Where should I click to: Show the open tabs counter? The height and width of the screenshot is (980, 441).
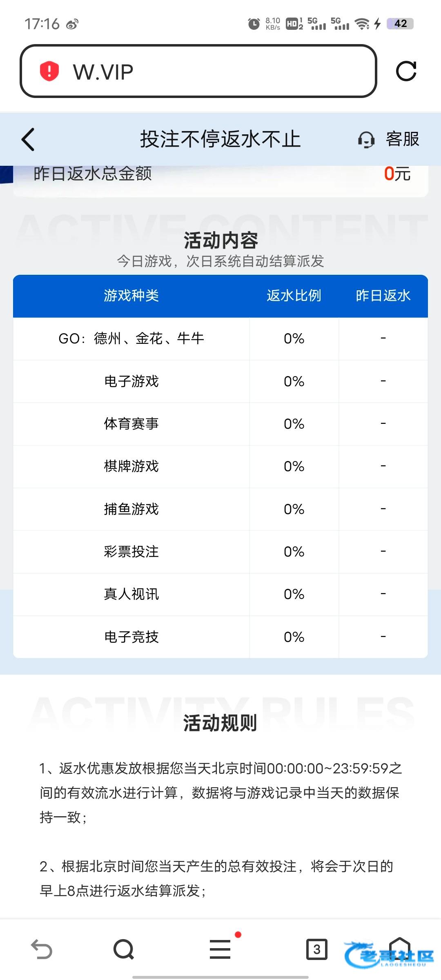click(x=316, y=949)
